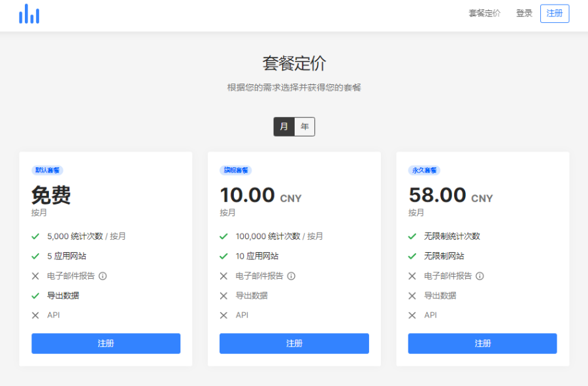Image resolution: width=588 pixels, height=386 pixels.
Task: Click the X icon beside 导出数据 in 永久套餐
Action: point(412,296)
